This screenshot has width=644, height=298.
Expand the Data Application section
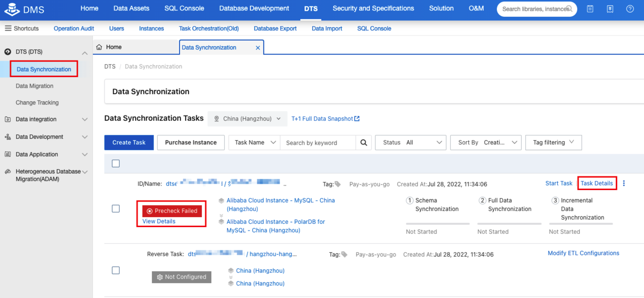click(85, 154)
